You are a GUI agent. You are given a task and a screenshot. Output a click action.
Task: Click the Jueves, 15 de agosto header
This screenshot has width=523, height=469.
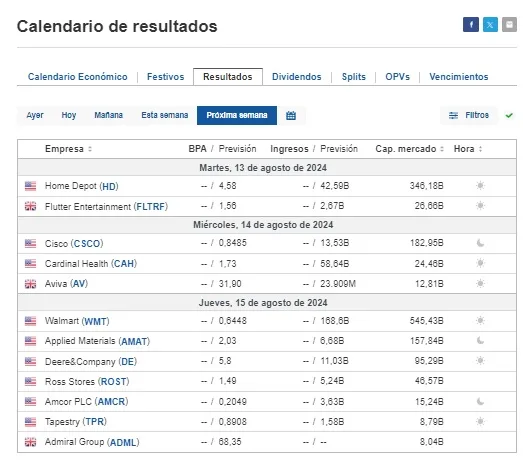[x=263, y=303]
